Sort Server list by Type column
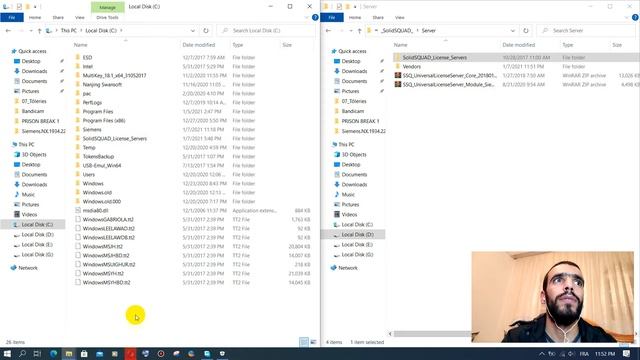The height and width of the screenshot is (360, 640). [x=568, y=45]
